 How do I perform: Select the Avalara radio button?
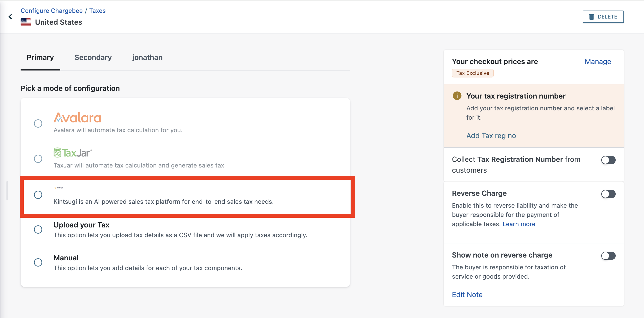click(x=38, y=123)
